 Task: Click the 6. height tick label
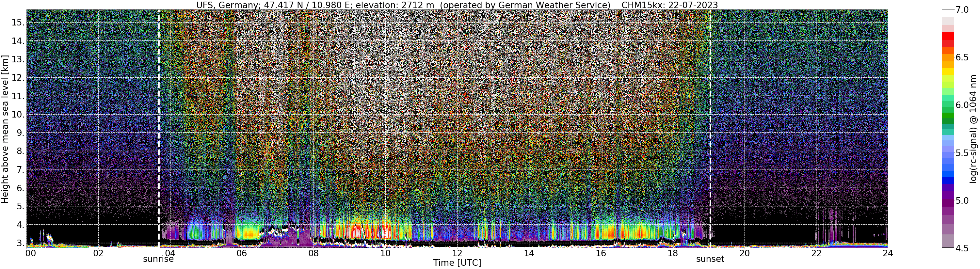[20, 188]
